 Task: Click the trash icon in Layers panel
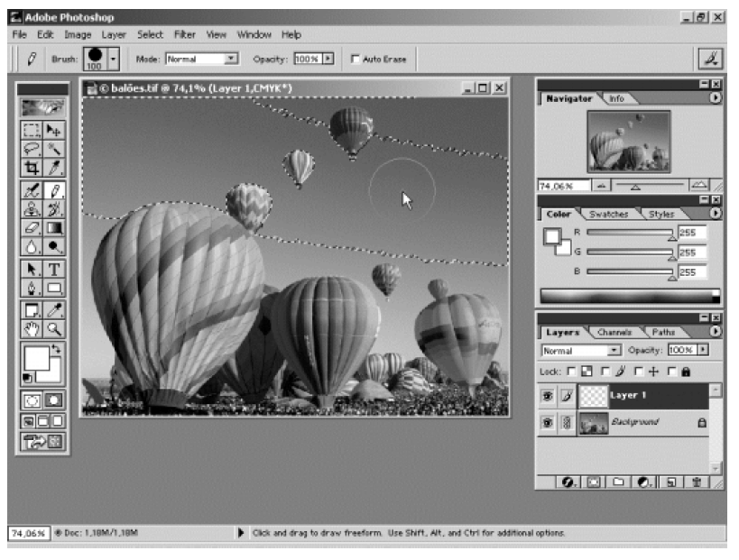(698, 482)
